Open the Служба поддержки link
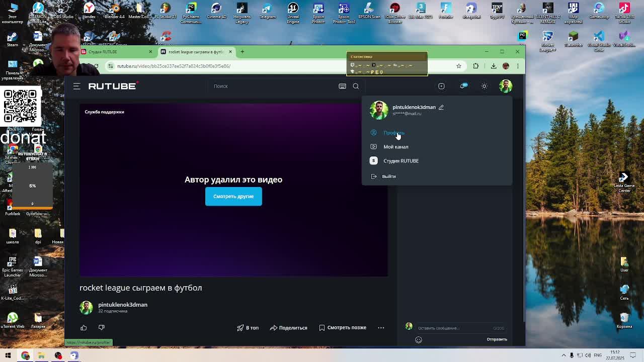 point(104,112)
